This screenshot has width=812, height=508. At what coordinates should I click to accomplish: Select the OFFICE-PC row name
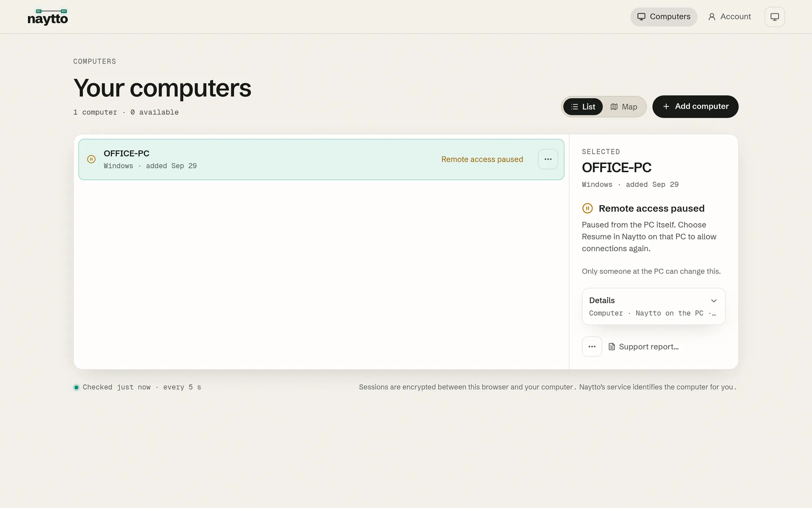coord(126,154)
